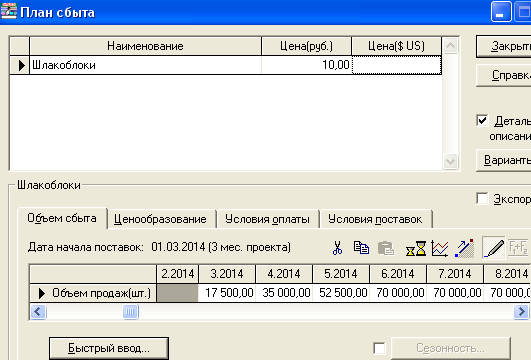Screen dimensions: 531x360
Task: Click the horizontal scrollbar thumb
Action: point(130,312)
